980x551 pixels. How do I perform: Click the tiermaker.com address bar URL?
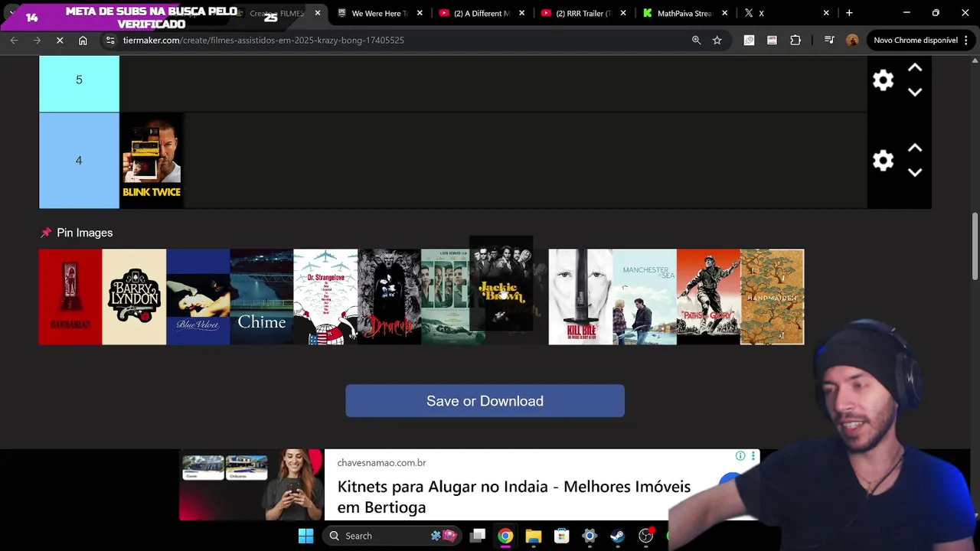(x=263, y=40)
